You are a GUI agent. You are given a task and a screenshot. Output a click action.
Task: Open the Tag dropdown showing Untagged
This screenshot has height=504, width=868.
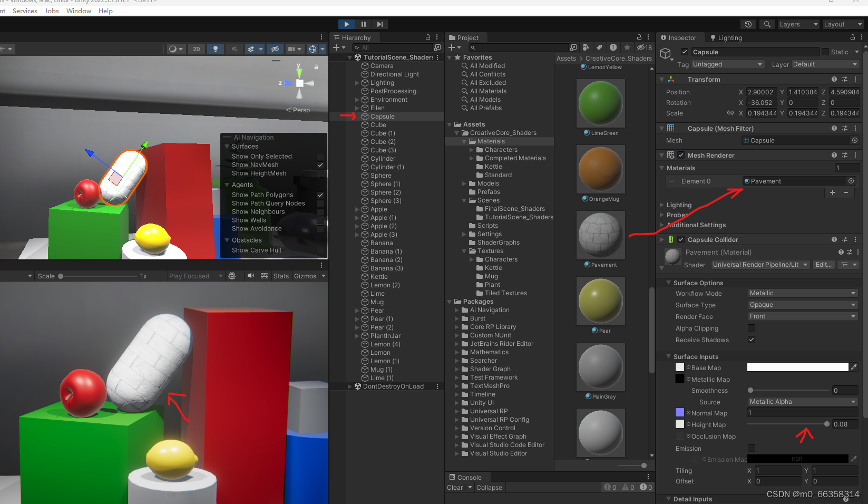[727, 64]
